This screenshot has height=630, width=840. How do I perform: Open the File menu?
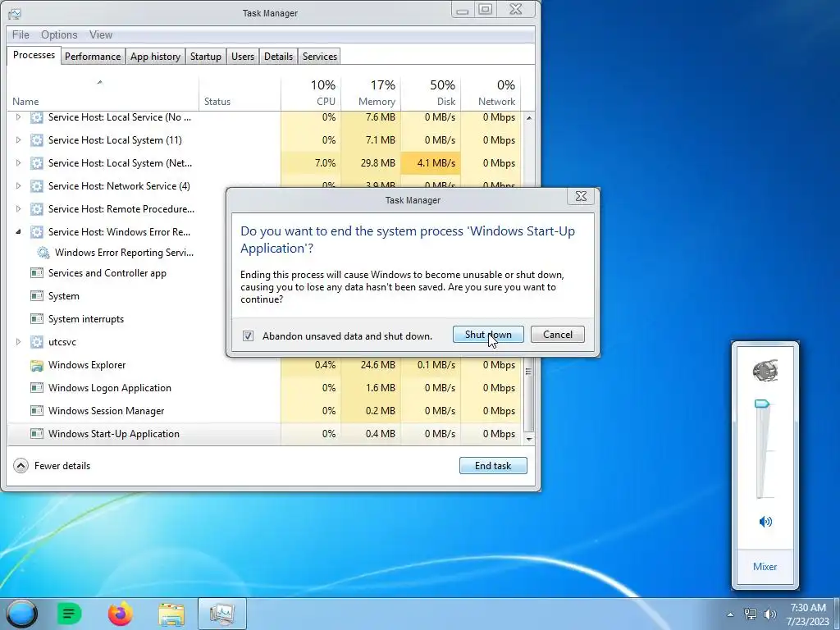click(x=21, y=34)
